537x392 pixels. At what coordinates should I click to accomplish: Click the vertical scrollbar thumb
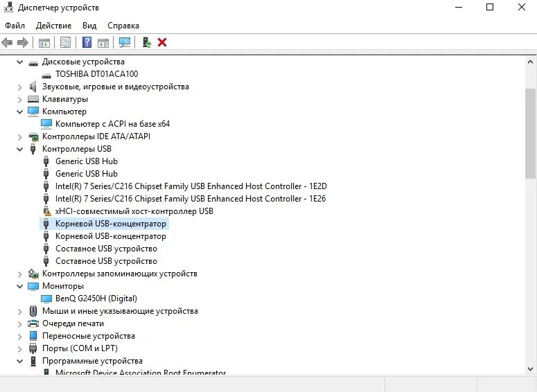[x=530, y=133]
